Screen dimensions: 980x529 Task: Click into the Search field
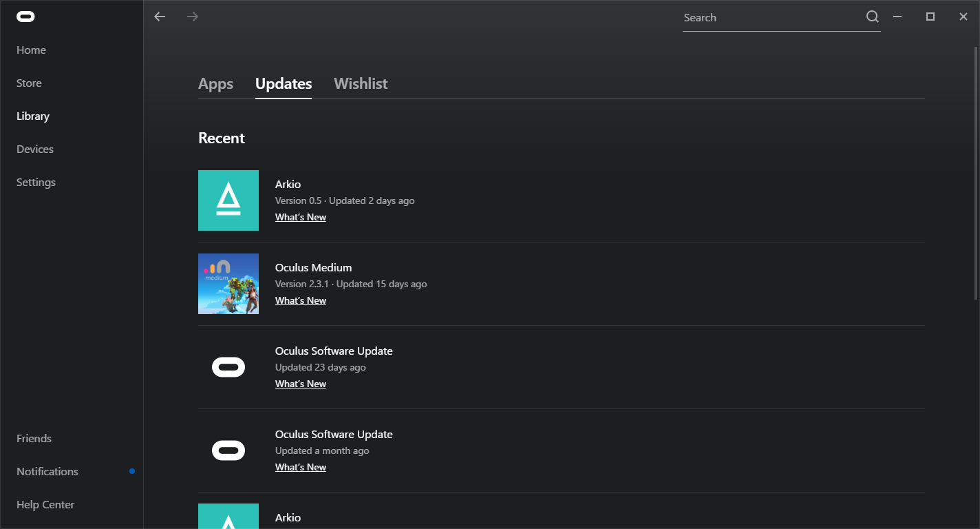click(x=771, y=18)
